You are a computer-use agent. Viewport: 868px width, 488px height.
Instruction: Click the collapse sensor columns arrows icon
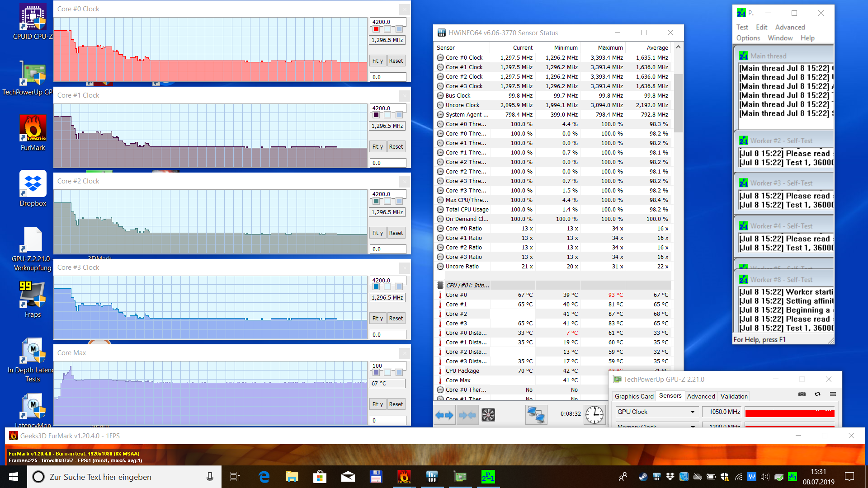click(467, 415)
